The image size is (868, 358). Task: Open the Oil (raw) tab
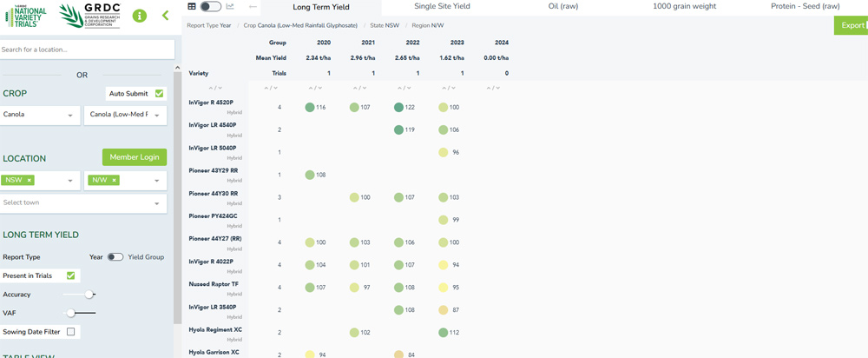[563, 6]
